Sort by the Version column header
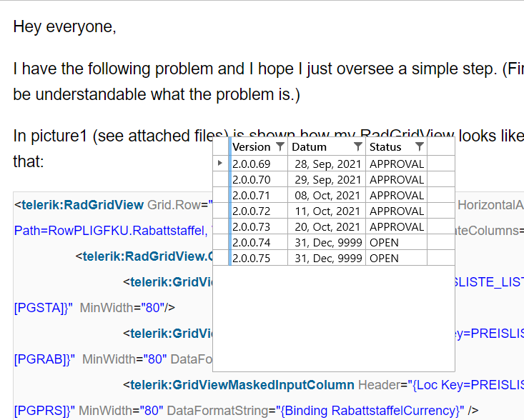 point(252,146)
